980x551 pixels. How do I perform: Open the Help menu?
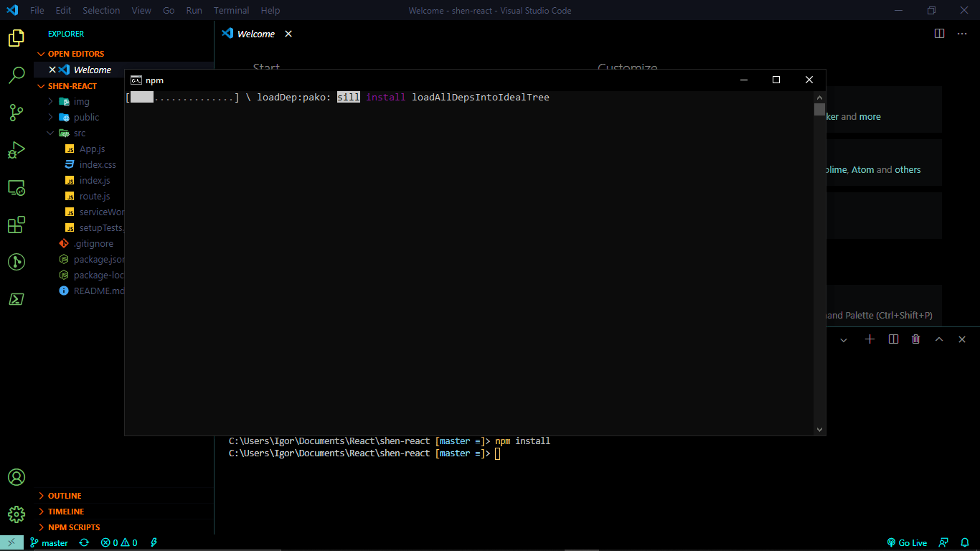[x=270, y=11]
